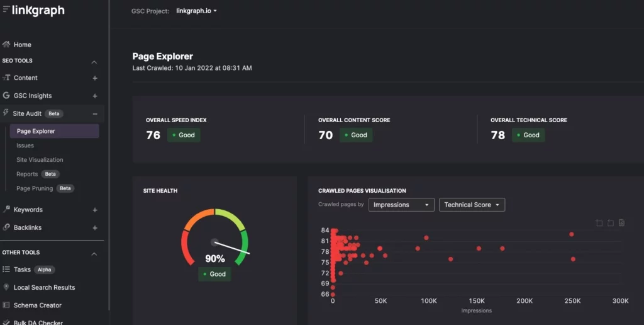The height and width of the screenshot is (325, 644).
Task: Open the Schema Creator tool
Action: 38,305
